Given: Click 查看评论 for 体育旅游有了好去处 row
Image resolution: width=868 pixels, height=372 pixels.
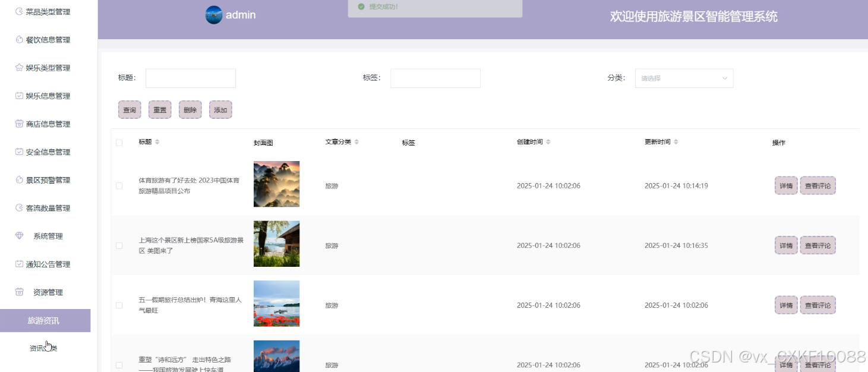Looking at the screenshot, I should [818, 185].
